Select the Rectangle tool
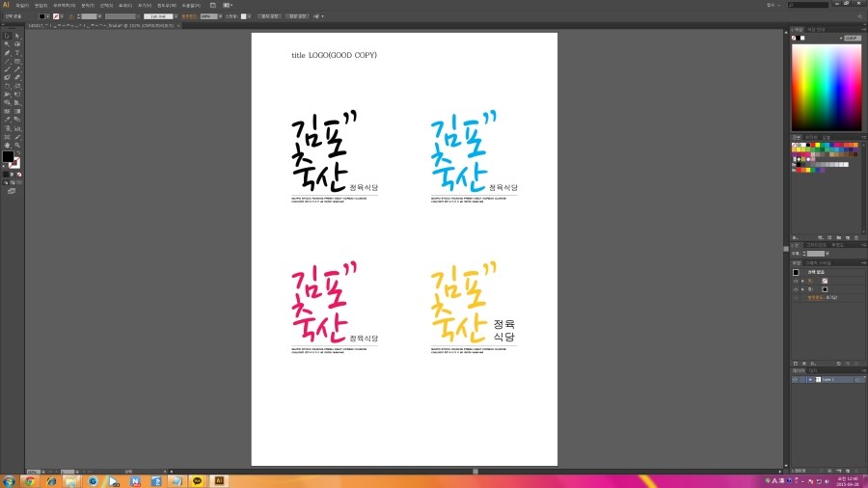 tap(17, 61)
